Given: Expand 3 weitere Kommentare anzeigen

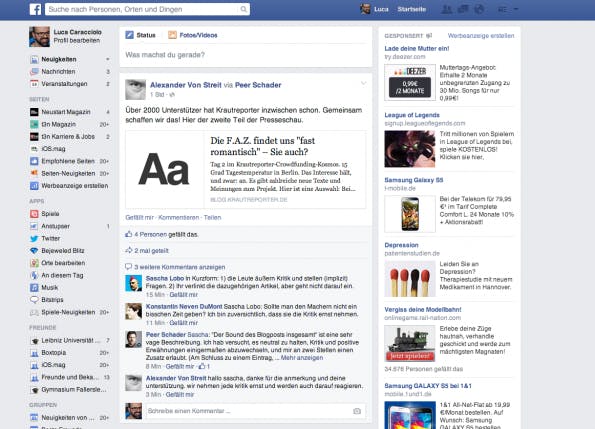Looking at the screenshot, I should coord(179,267).
